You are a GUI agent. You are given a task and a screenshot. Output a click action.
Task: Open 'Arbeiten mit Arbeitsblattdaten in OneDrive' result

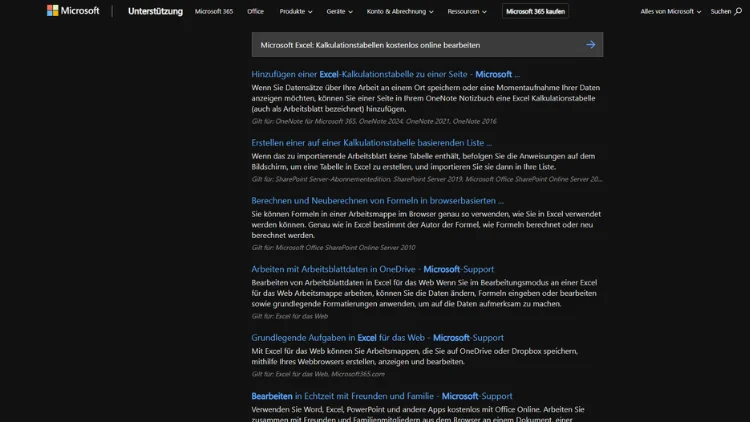click(x=373, y=269)
